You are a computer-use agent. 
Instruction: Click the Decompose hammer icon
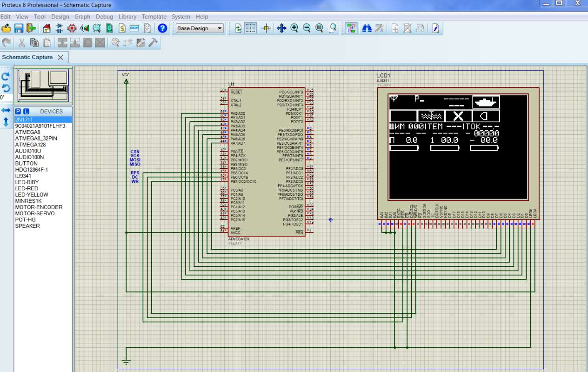153,43
